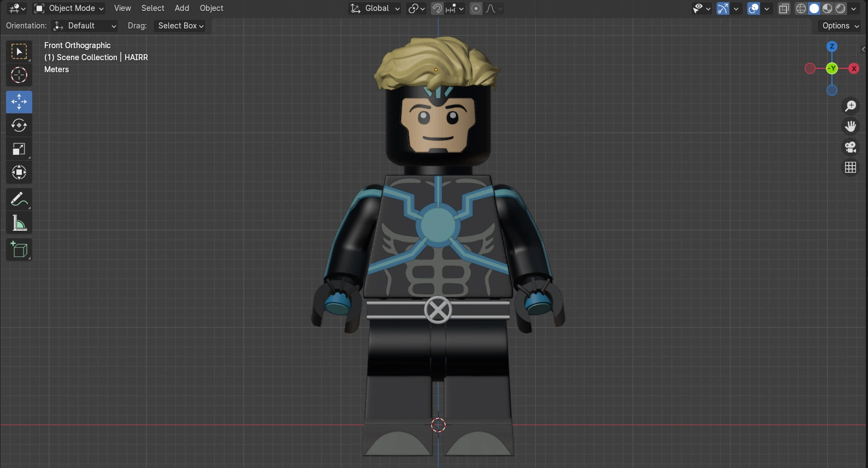This screenshot has width=868, height=468.
Task: Select the Add Cube tool
Action: click(19, 250)
